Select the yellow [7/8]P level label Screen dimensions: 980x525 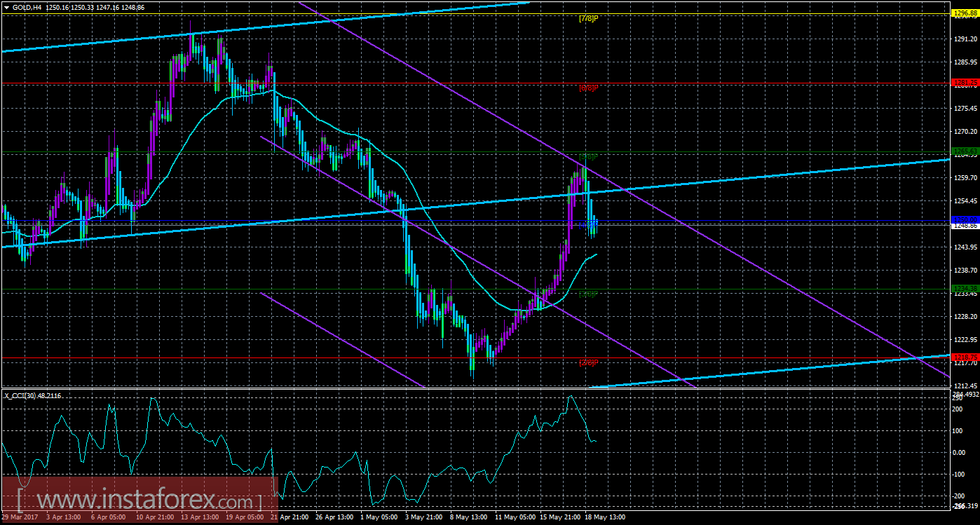tap(588, 18)
